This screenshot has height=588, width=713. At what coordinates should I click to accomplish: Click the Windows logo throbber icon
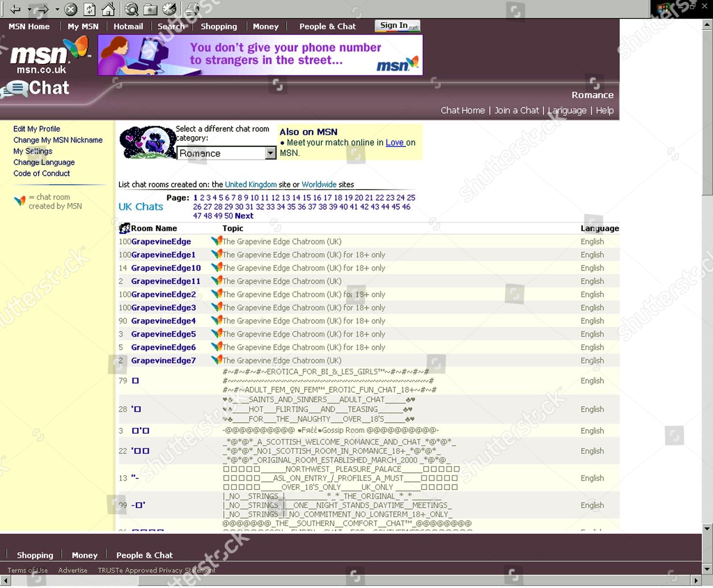point(664,8)
